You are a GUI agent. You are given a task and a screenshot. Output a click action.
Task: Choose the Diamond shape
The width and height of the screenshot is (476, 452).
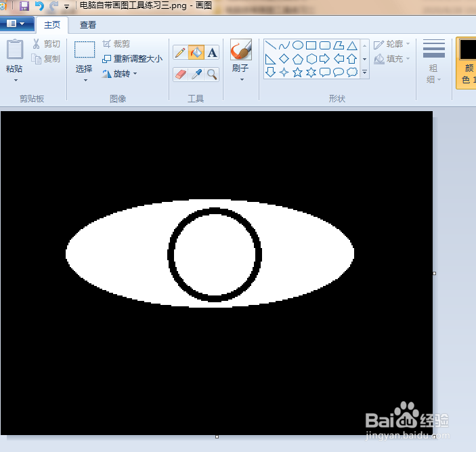pyautogui.click(x=284, y=59)
